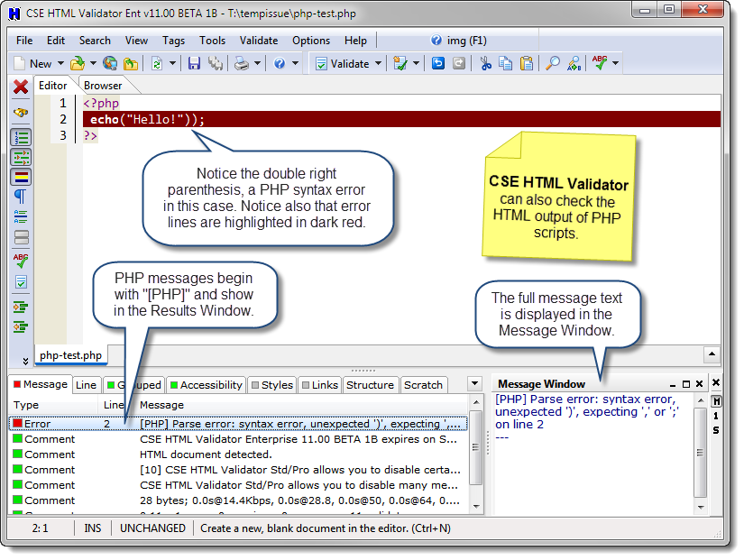Click the printer icon

pyautogui.click(x=242, y=64)
